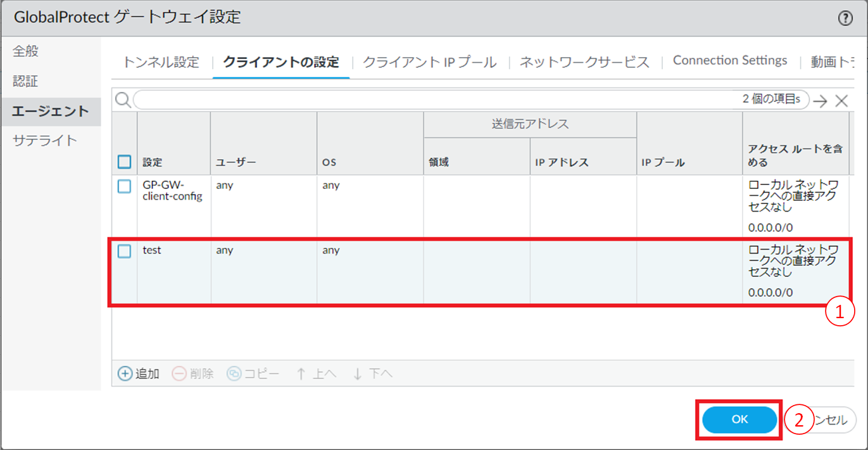Click the コピー copy icon
Viewport: 868px width, 450px height.
point(234,374)
